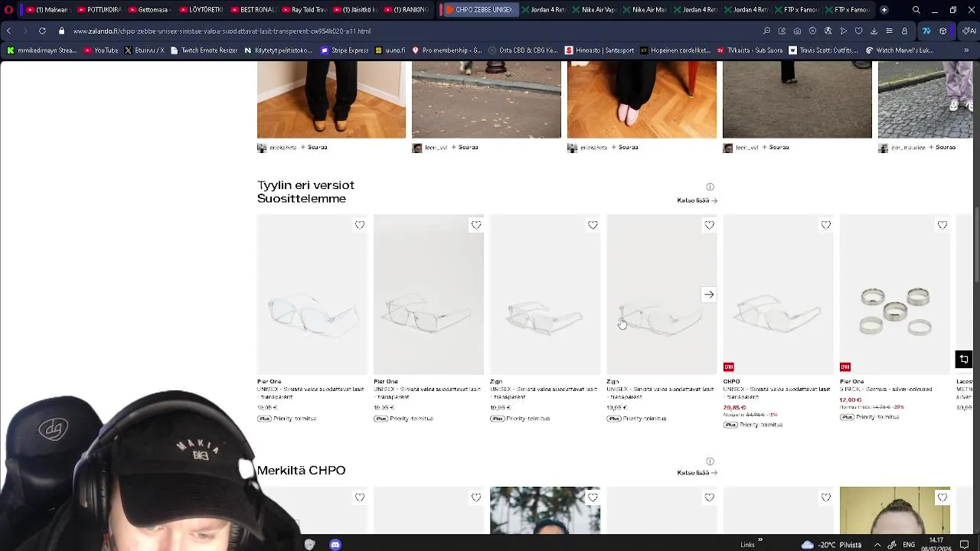The width and height of the screenshot is (980, 551).
Task: Follow ear_maurice with Seuraa
Action: coord(942,147)
